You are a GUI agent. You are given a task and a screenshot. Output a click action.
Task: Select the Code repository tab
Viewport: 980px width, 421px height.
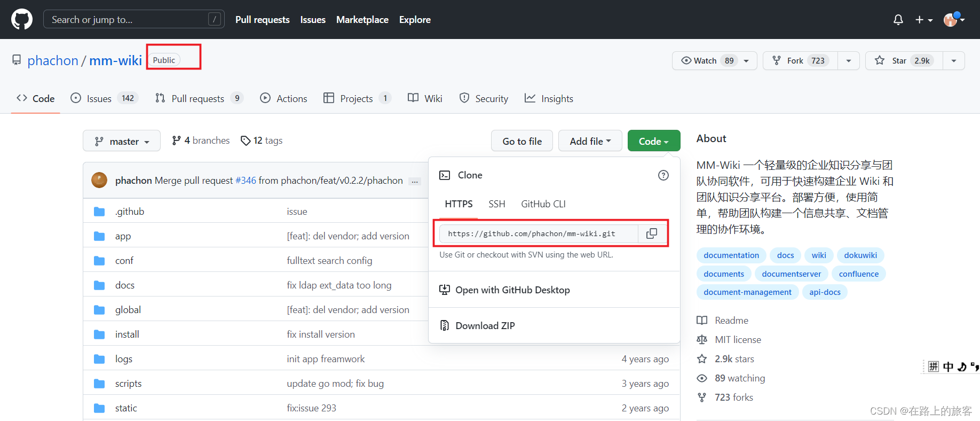36,98
